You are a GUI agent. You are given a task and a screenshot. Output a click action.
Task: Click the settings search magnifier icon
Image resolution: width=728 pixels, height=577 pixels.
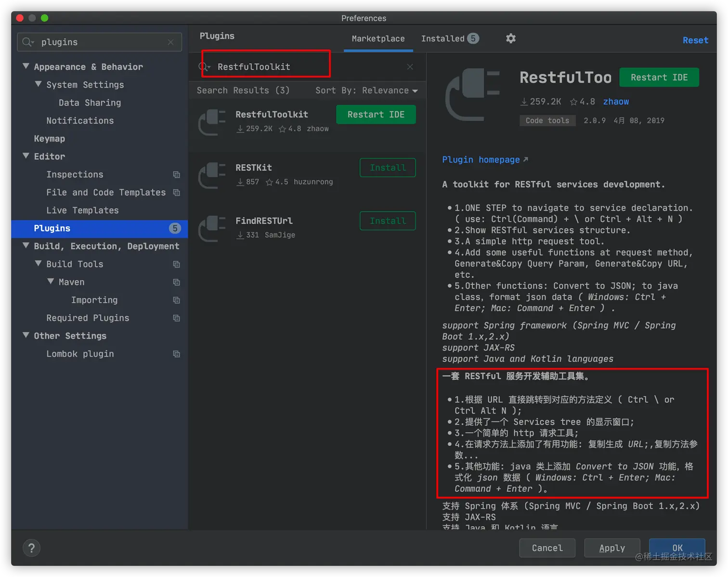click(x=28, y=42)
